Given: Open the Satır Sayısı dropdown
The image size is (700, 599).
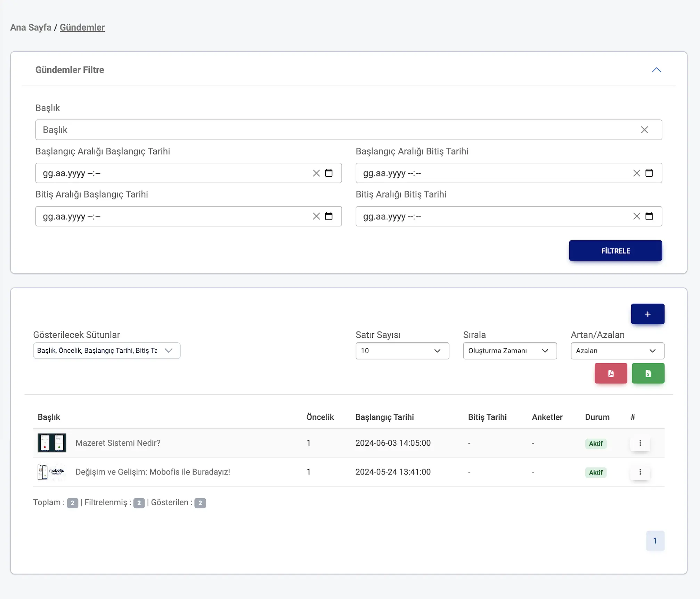Looking at the screenshot, I should point(402,351).
